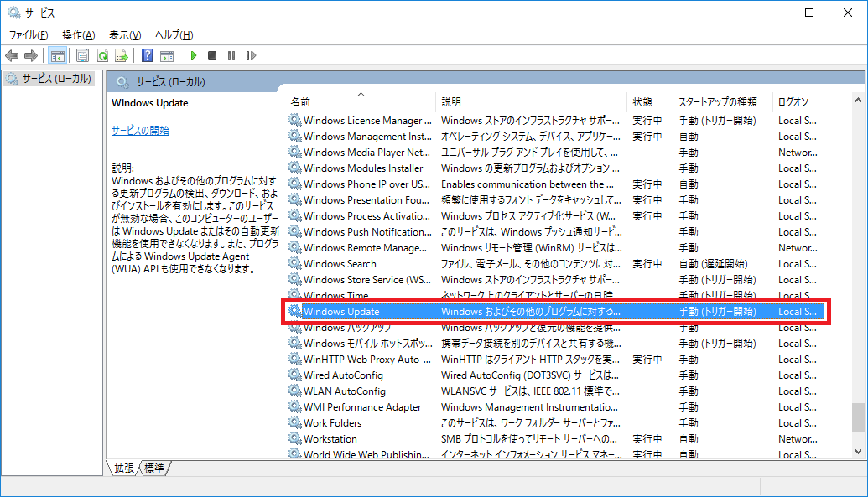868x497 pixels.
Task: Click the Forward arrow toolbar icon
Action: 31,55
